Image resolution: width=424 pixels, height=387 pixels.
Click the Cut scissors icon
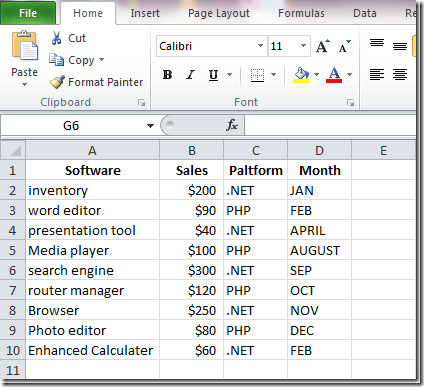57,38
